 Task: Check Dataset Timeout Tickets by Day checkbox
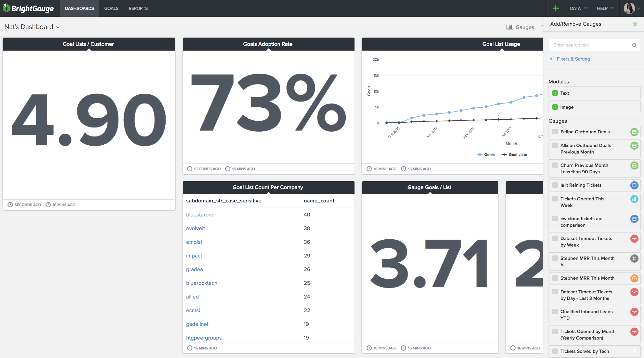(x=555, y=292)
